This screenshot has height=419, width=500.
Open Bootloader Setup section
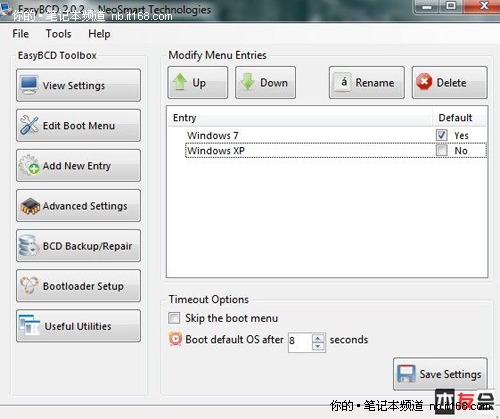click(x=78, y=286)
